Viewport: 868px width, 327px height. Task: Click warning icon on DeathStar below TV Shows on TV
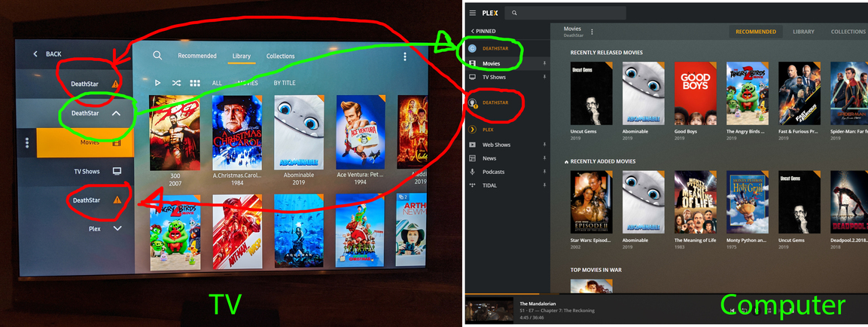[x=117, y=200]
